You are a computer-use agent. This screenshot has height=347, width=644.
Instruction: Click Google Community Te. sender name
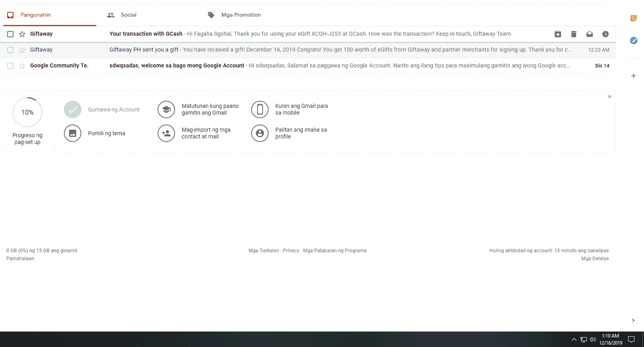pyautogui.click(x=59, y=65)
